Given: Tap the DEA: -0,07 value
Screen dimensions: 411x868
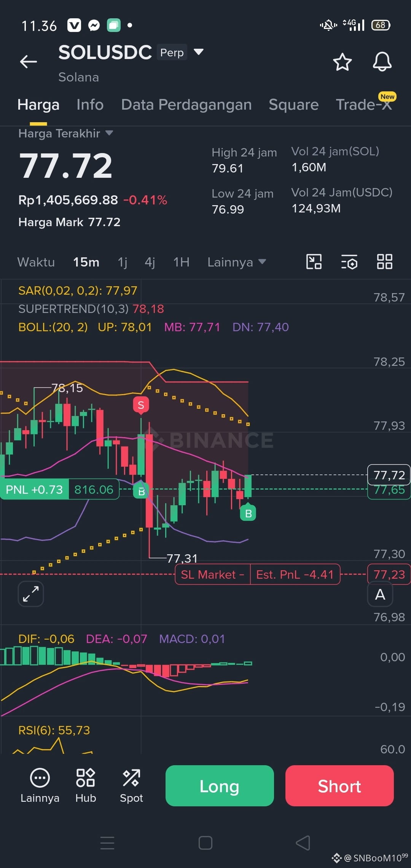Looking at the screenshot, I should (116, 639).
